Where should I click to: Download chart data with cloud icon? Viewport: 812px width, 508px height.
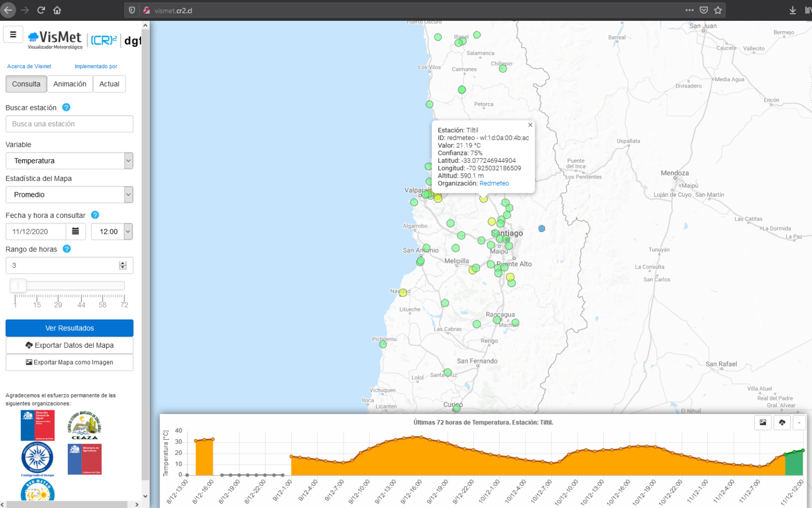782,422
